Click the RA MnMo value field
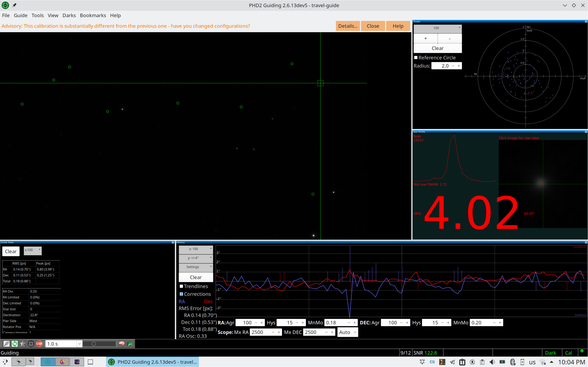Screen dimensions: 588x367 (x=335, y=323)
